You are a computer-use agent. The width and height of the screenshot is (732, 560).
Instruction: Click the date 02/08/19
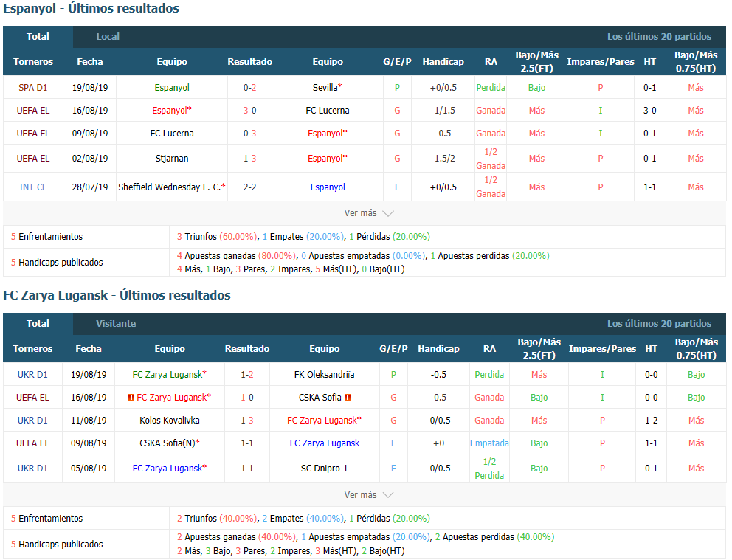89,159
